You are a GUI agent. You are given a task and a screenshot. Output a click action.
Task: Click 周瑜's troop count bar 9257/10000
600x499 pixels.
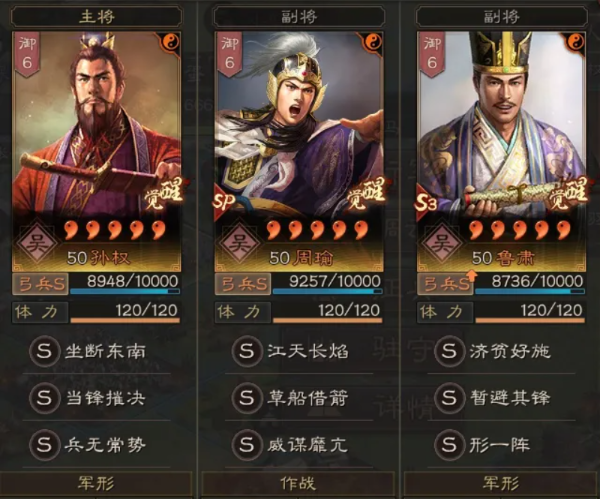tap(328, 284)
